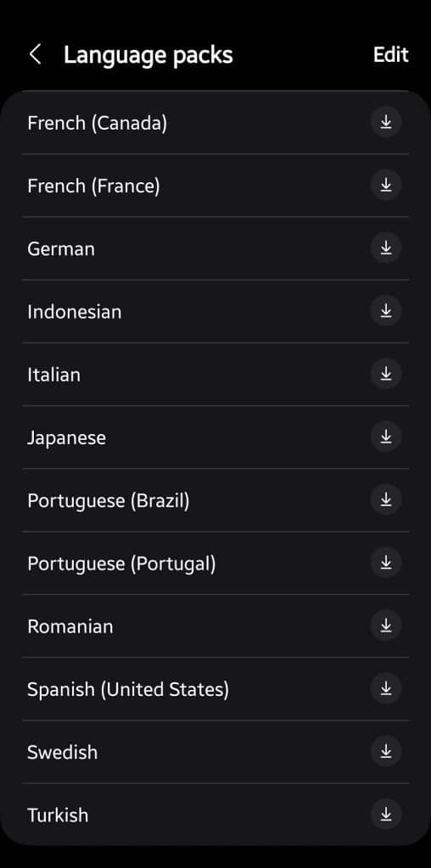Download the Swedish language pack
431x868 pixels.
click(x=386, y=752)
